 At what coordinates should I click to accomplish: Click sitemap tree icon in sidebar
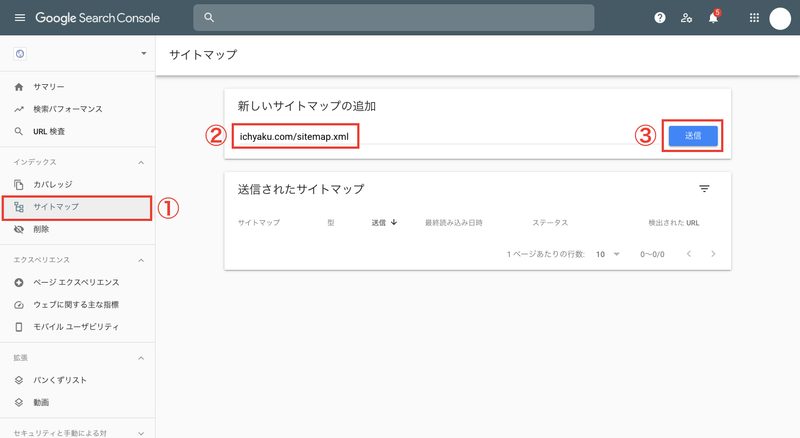pos(19,207)
